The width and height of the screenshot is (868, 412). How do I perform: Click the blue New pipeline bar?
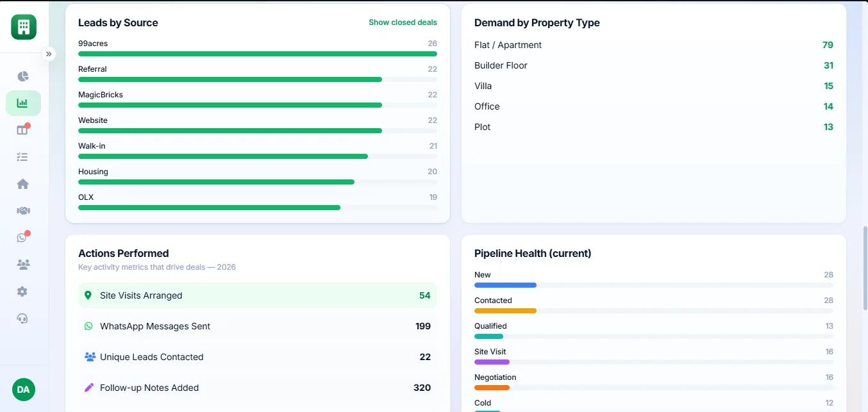tap(505, 285)
